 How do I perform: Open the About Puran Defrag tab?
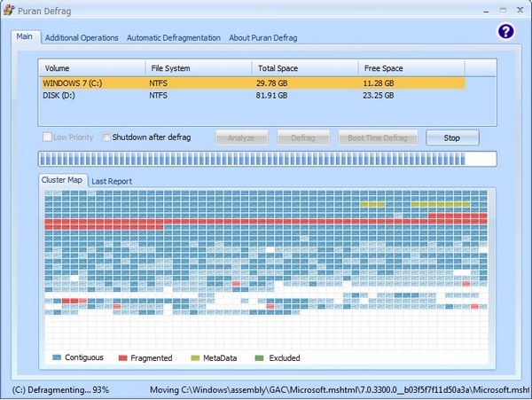coord(263,37)
